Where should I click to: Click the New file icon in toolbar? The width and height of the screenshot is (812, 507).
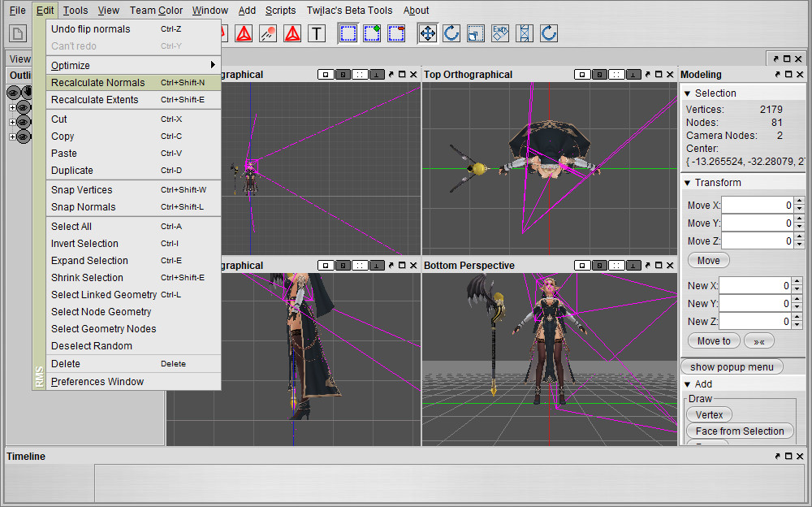[x=18, y=33]
